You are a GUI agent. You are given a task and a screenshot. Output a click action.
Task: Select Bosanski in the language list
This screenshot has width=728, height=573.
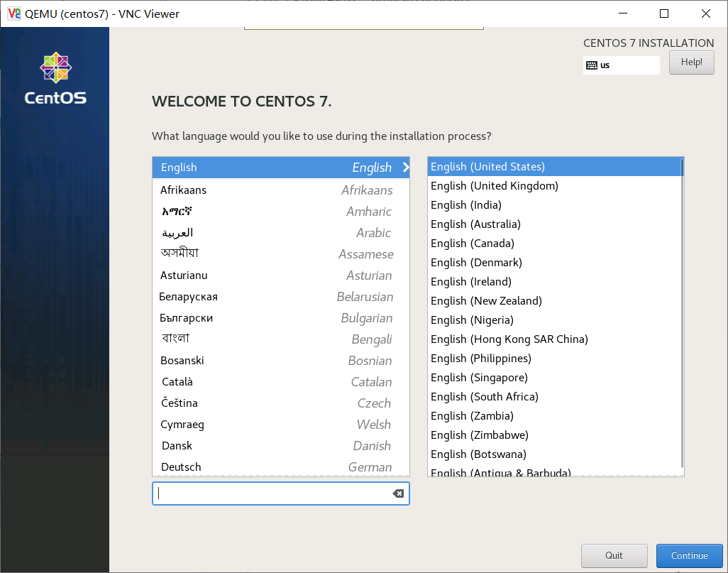(x=281, y=361)
